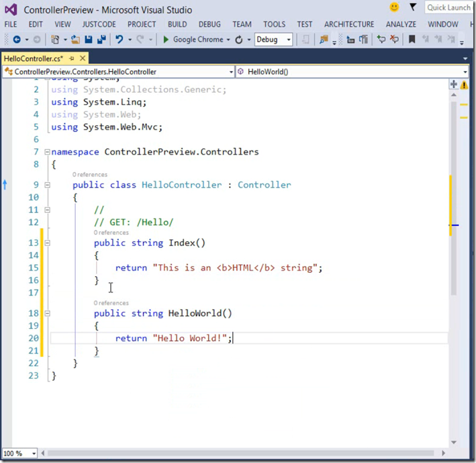Click the vertical scrollbar thumb
This screenshot has width=476, height=463.
tap(454, 198)
